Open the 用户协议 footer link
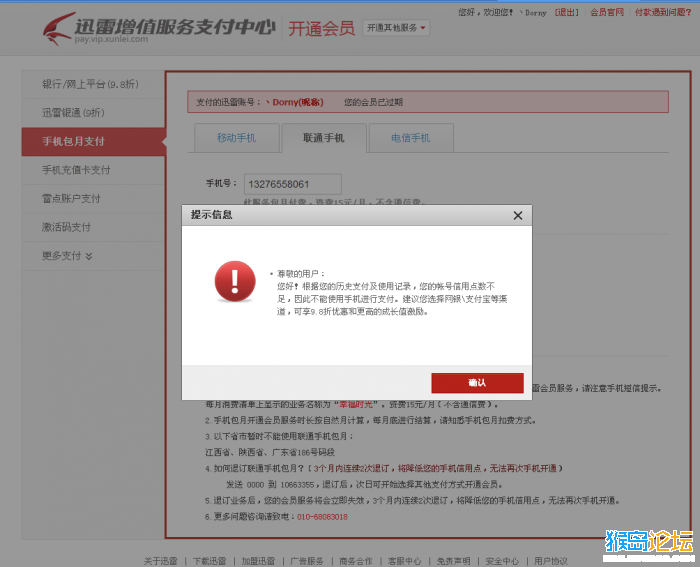The height and width of the screenshot is (567, 700). 551,561
